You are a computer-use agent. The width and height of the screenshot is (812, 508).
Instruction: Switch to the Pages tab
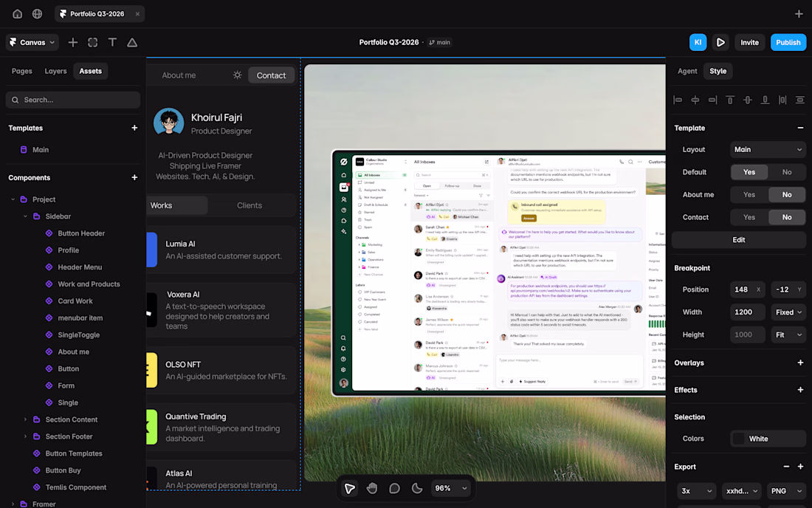pos(21,71)
